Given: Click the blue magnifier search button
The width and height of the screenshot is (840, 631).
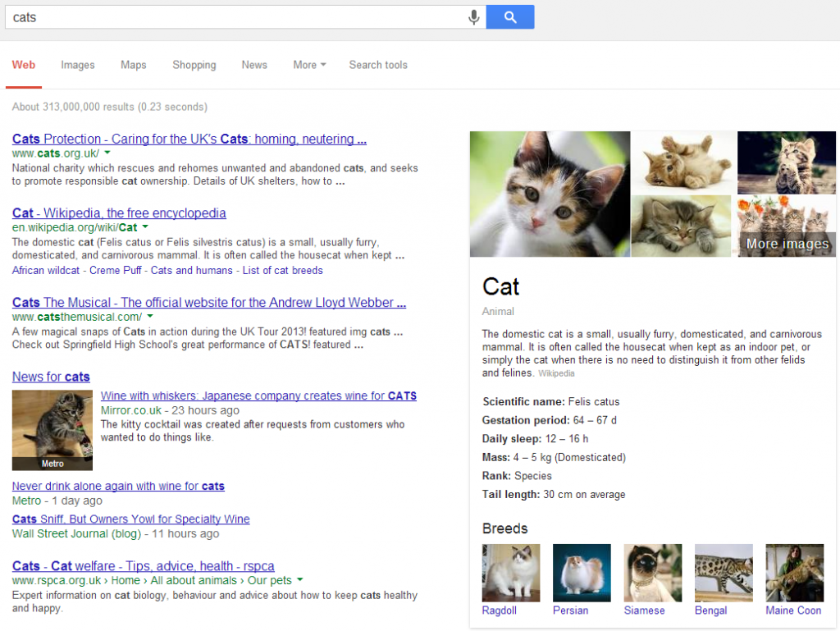Looking at the screenshot, I should pos(510,17).
